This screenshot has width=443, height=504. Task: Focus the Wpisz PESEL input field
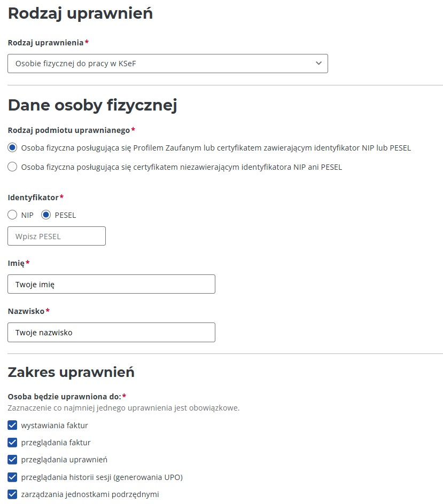coord(57,236)
